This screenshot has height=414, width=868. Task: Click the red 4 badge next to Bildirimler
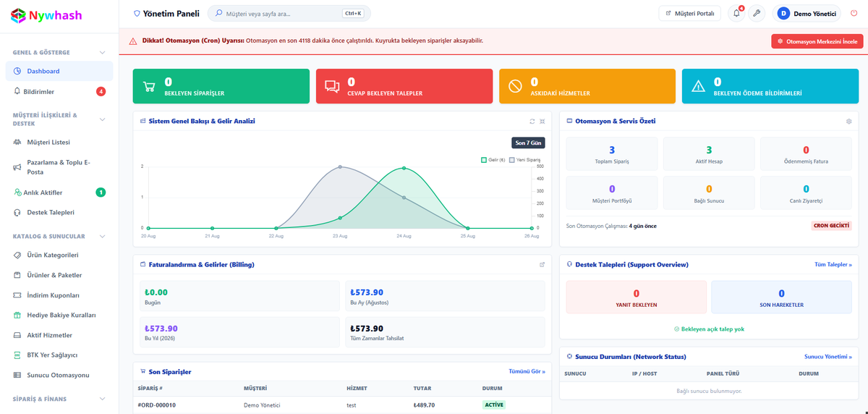pos(101,91)
